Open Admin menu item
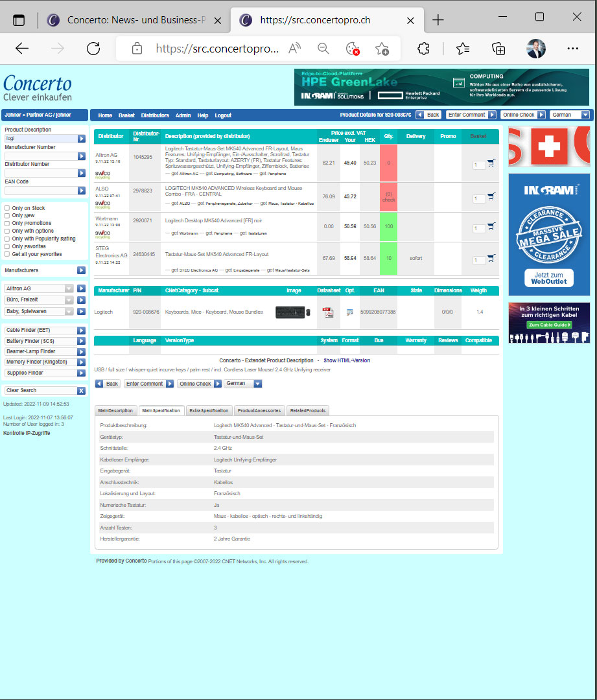Image resolution: width=597 pixels, height=700 pixels. (183, 115)
